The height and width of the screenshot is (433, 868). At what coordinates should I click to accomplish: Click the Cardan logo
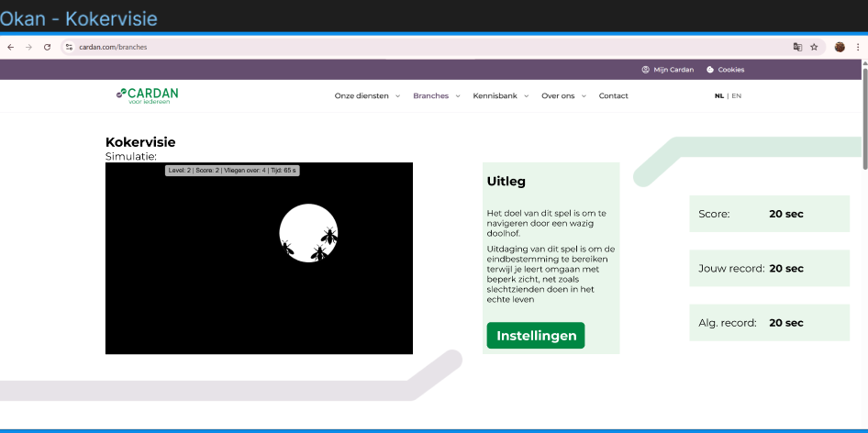tap(147, 95)
